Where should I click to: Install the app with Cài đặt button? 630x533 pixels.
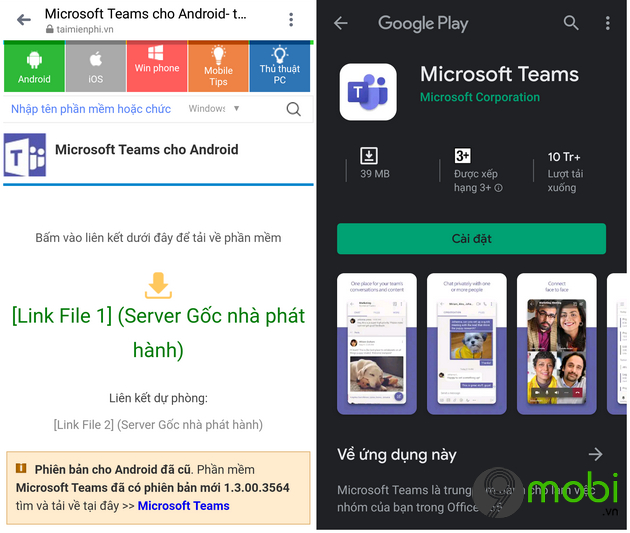(x=471, y=239)
